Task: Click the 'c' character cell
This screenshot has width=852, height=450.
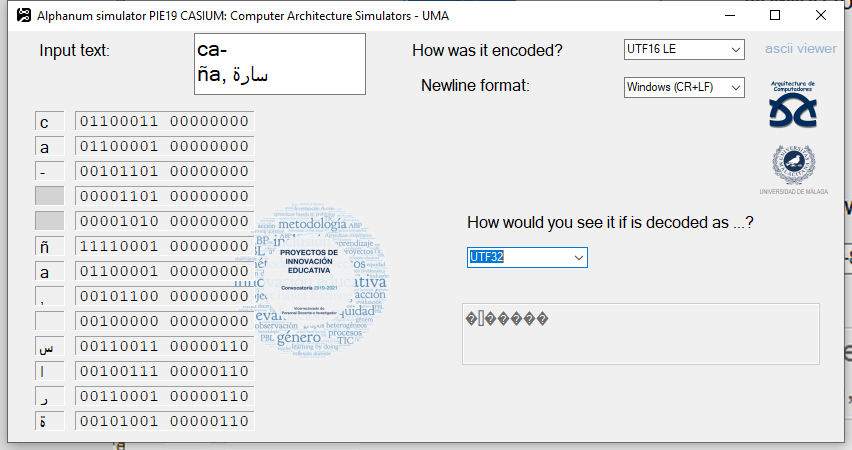Action: click(44, 122)
